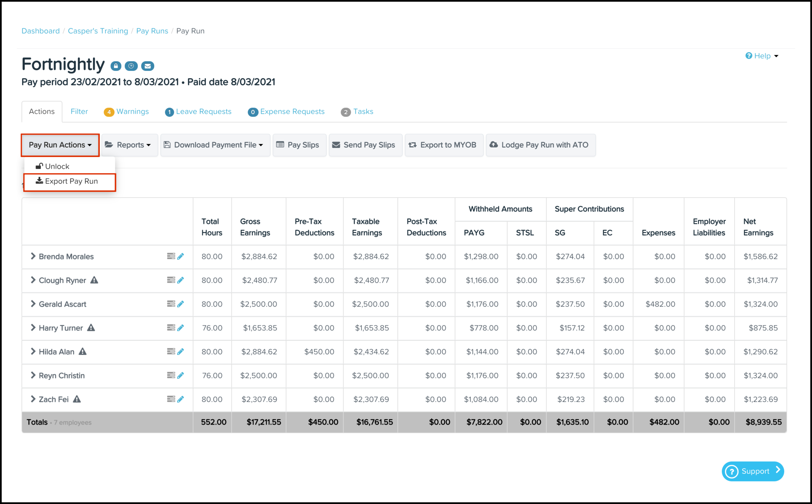Go to Pay Runs breadcrumb link
The width and height of the screenshot is (812, 504).
[x=152, y=31]
